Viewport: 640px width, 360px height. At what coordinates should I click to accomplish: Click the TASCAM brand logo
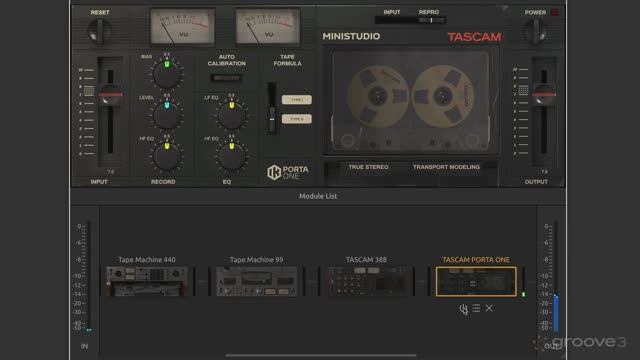click(x=474, y=37)
